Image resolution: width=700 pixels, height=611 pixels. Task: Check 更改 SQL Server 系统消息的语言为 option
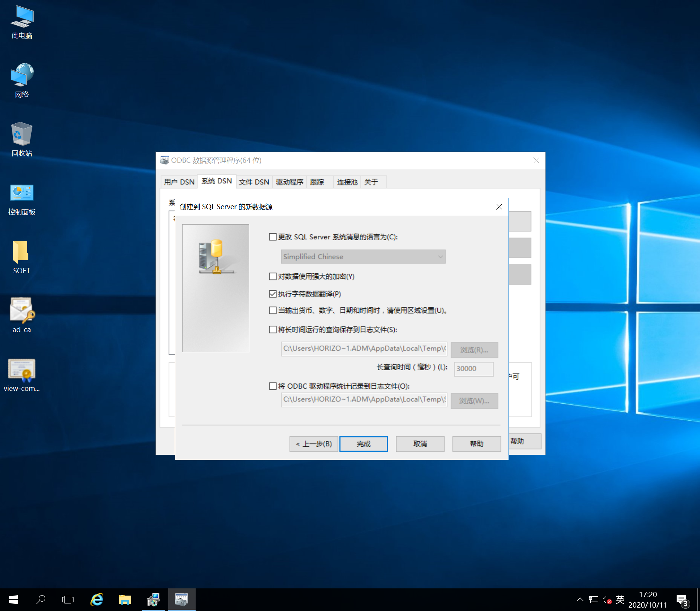point(273,237)
